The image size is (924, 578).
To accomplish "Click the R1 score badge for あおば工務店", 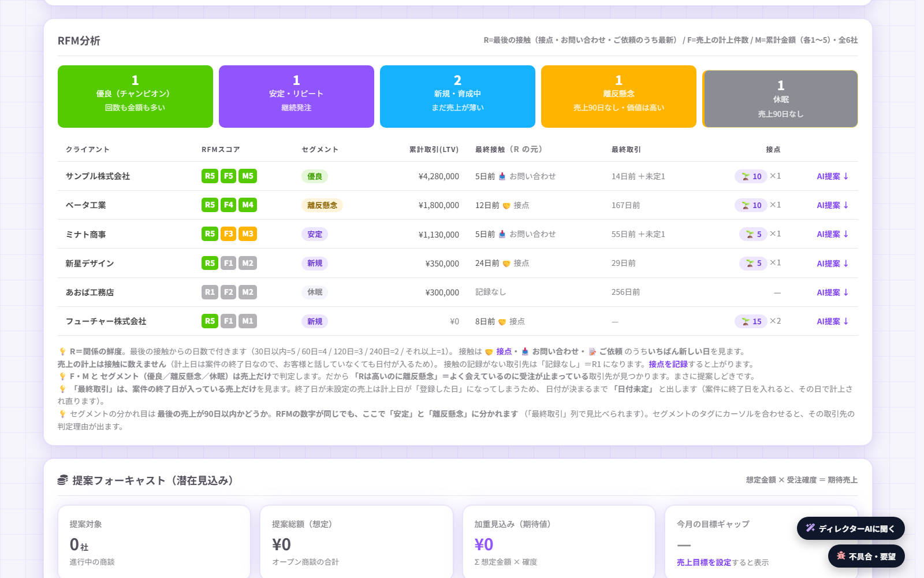I will [x=210, y=292].
